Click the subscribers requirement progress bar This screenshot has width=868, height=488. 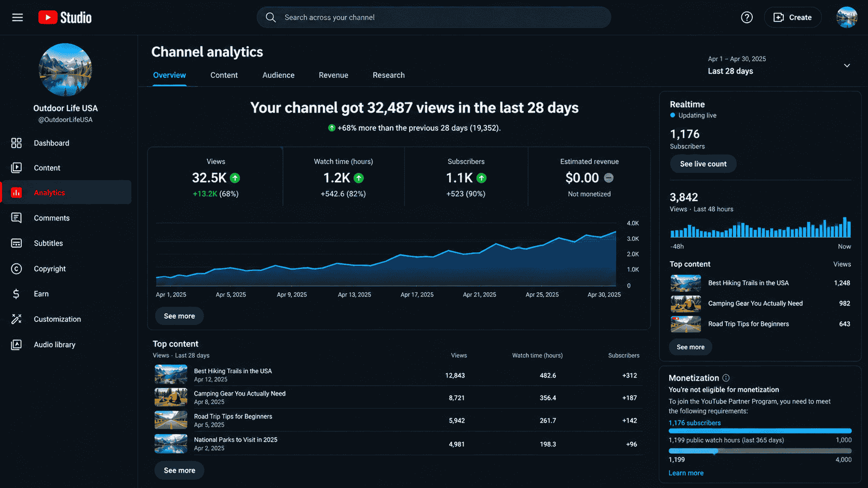[760, 431]
